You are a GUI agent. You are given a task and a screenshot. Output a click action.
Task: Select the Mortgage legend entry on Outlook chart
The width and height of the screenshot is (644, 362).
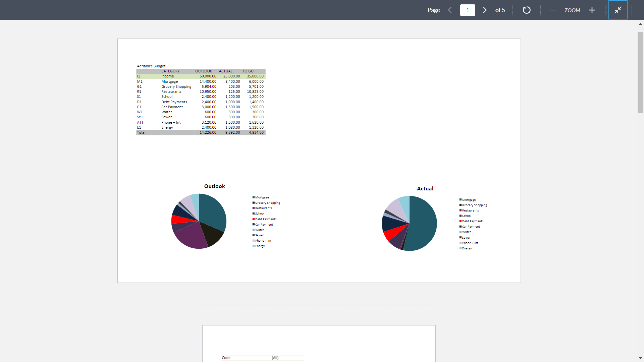tap(262, 197)
